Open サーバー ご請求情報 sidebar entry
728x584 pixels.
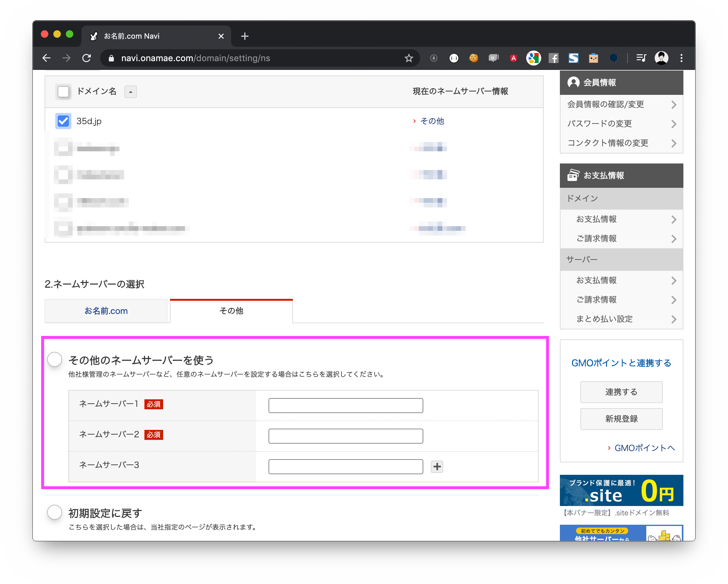point(621,299)
